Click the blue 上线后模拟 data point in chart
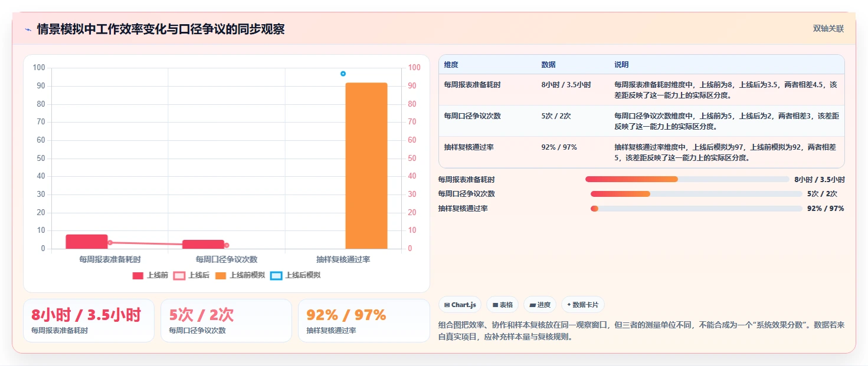The height and width of the screenshot is (366, 868). 343,74
